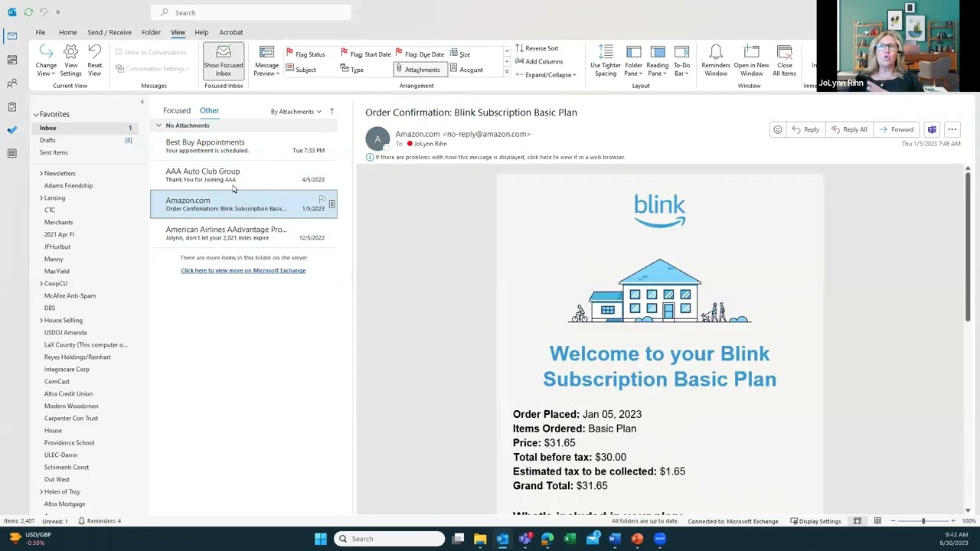Open the To-Do Bar dropdown

681,60
